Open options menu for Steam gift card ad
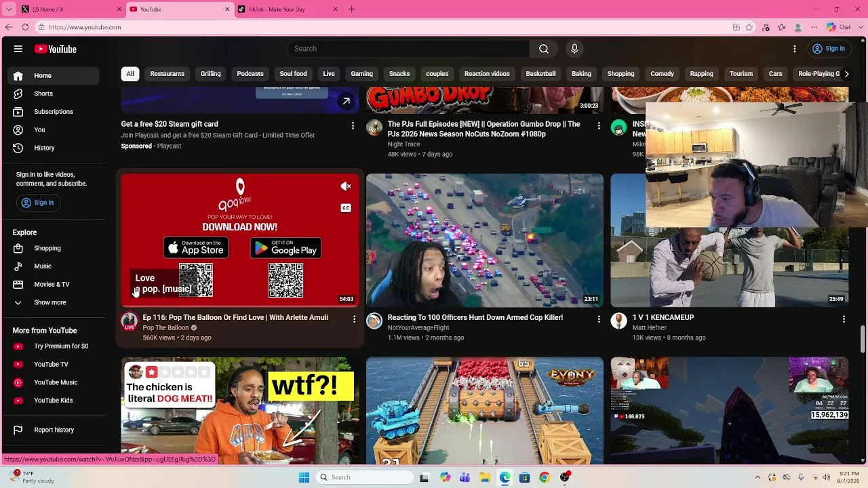Viewport: 868px width, 488px height. pos(353,125)
